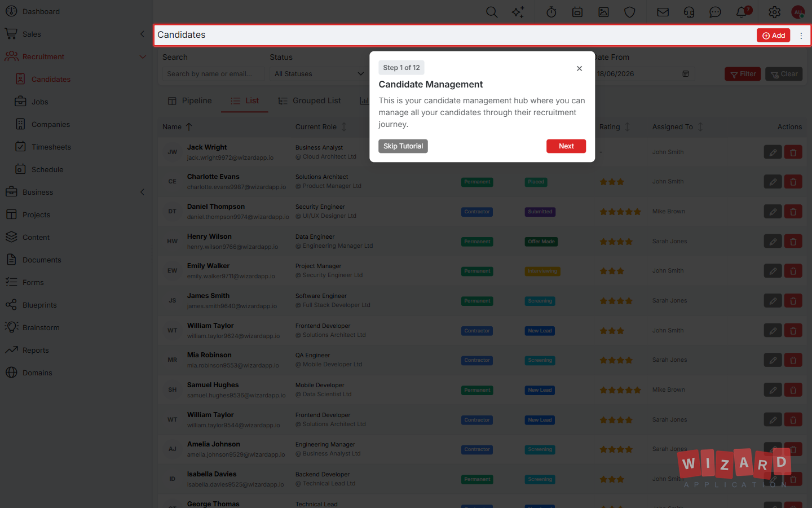
Task: Edit Samuel Hughes' record
Action: (773, 390)
